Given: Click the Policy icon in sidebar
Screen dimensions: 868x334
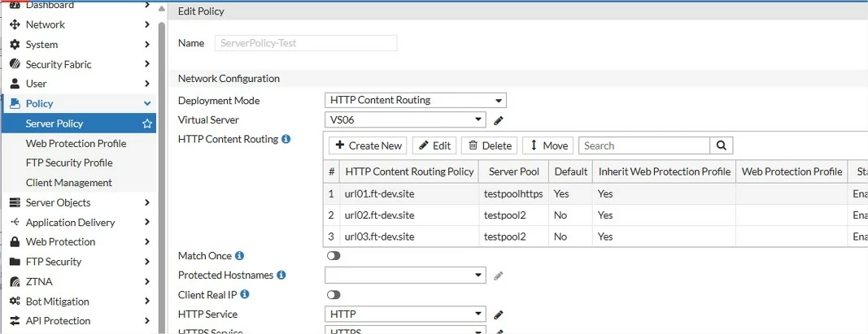Looking at the screenshot, I should pos(15,104).
